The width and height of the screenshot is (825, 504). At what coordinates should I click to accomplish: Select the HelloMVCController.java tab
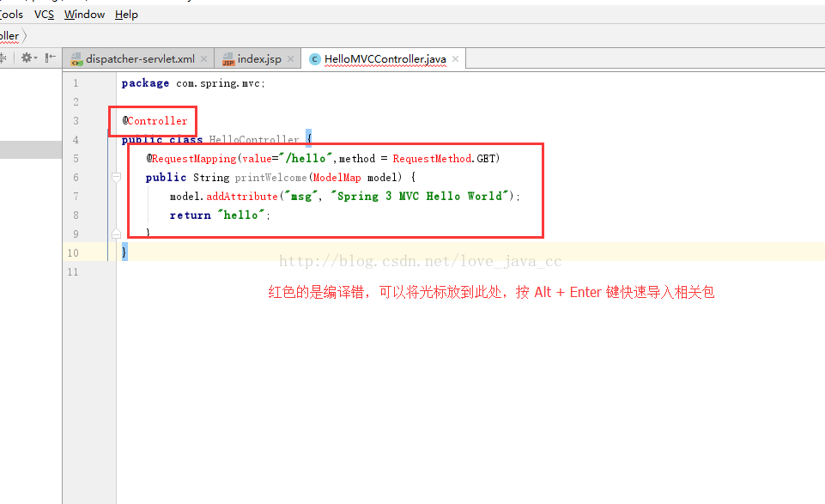coord(385,59)
